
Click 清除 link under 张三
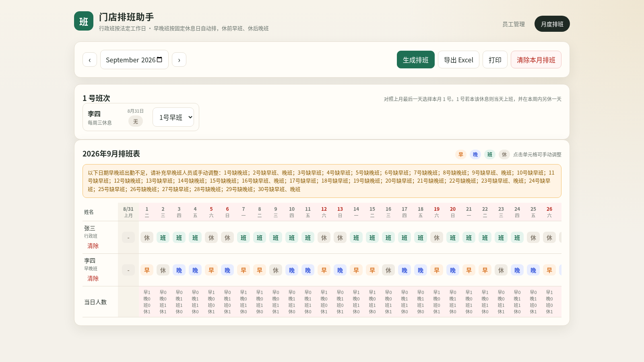tap(93, 246)
